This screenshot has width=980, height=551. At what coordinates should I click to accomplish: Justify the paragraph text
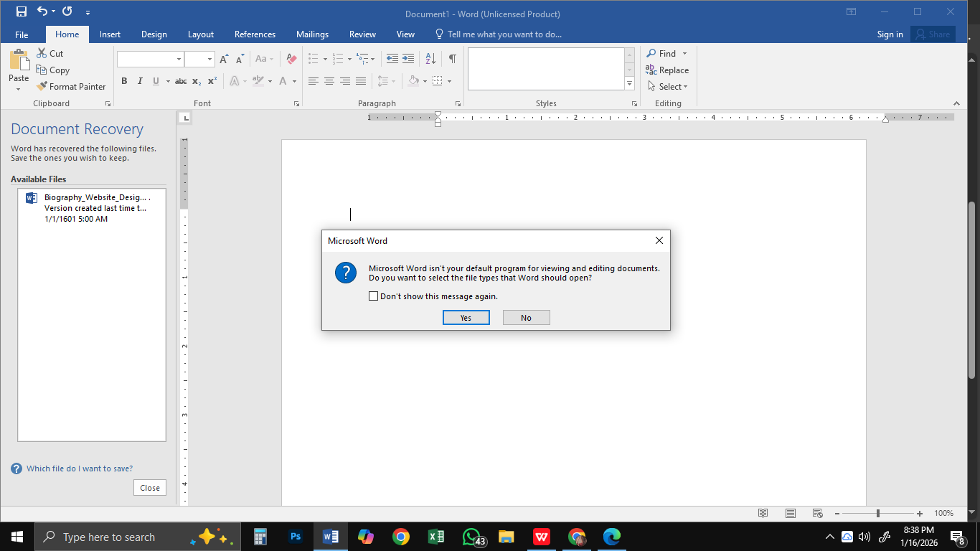point(361,81)
